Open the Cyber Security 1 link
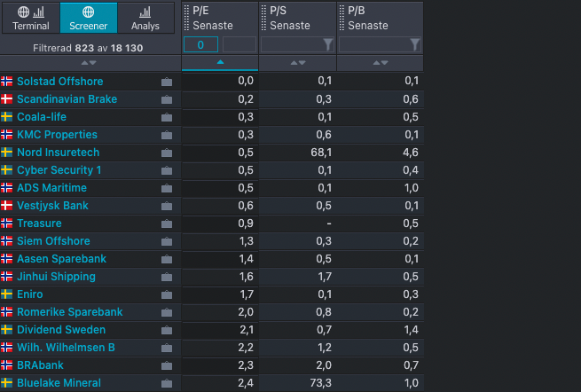The image size is (581, 392). 59,170
